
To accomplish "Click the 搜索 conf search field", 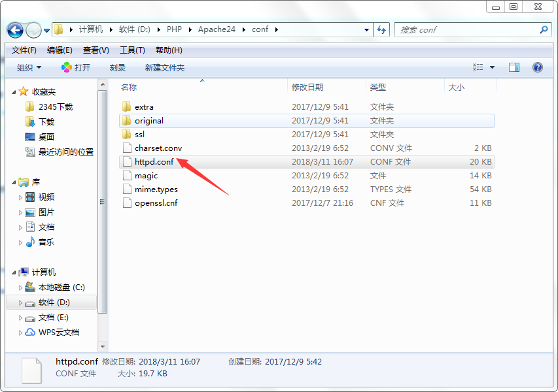I will [474, 30].
